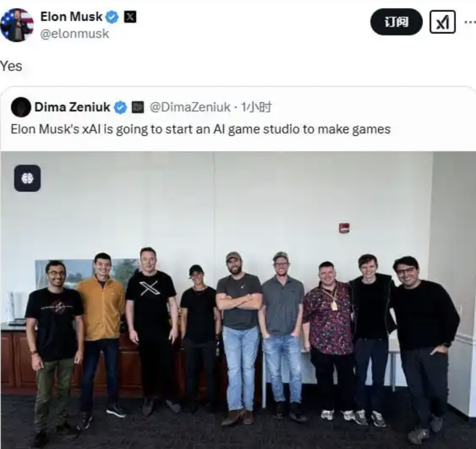The image size is (476, 449).
Task: Open Dima Zeniuk's round avatar
Action: tap(21, 107)
